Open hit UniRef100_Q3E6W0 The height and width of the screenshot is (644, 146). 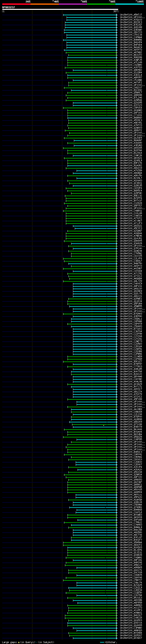tap(131, 30)
